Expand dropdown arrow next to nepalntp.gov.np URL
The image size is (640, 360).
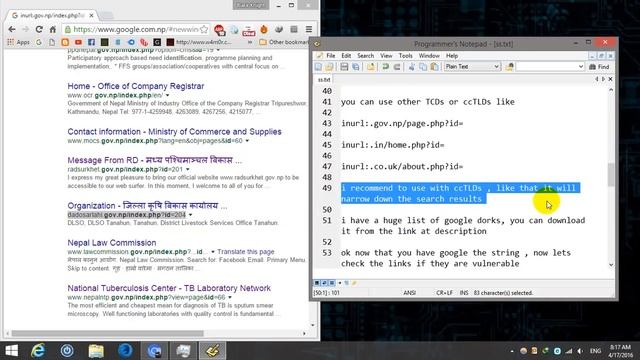coord(230,297)
